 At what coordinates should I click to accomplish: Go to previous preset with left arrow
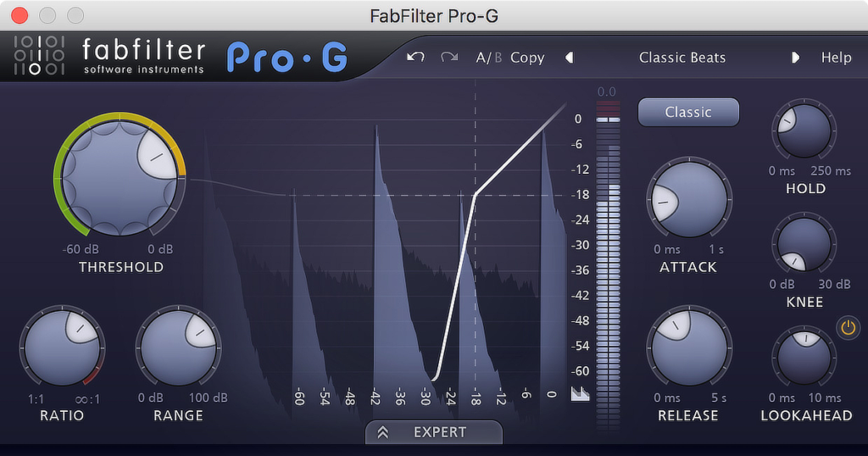tap(569, 58)
